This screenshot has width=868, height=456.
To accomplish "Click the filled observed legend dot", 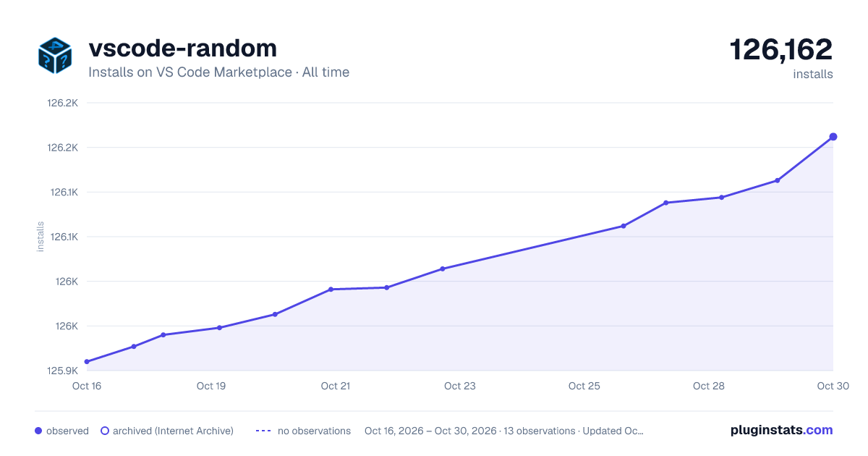I will point(38,431).
